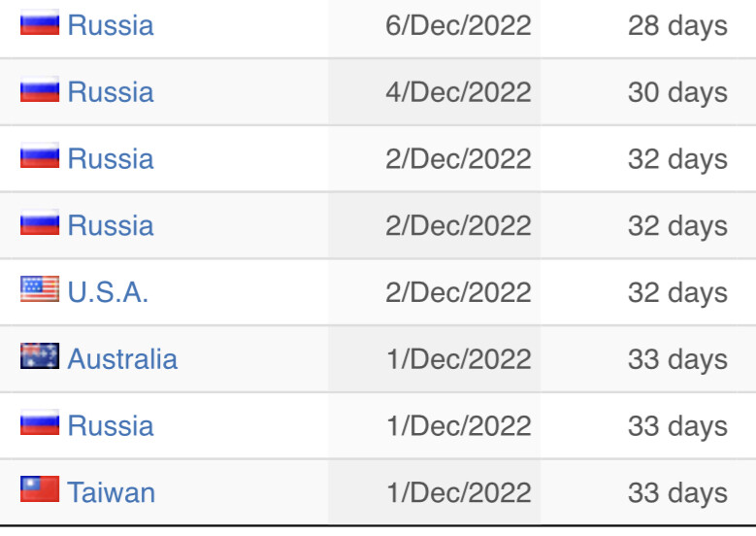Open the Australia country link

tap(122, 359)
